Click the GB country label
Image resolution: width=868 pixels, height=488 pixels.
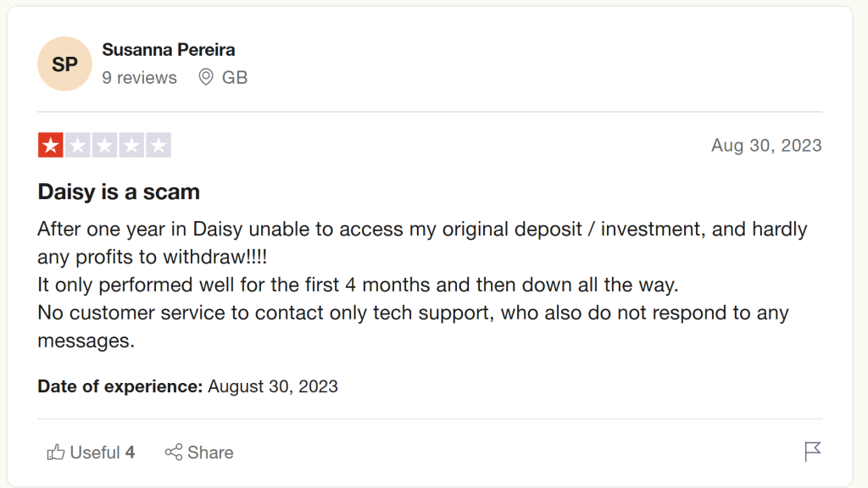pos(235,77)
